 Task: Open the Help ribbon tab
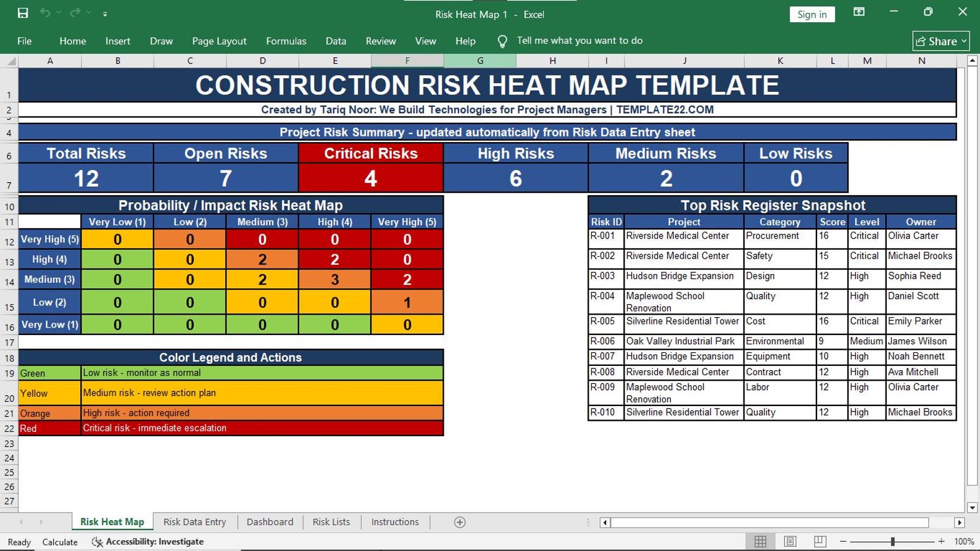pyautogui.click(x=465, y=41)
